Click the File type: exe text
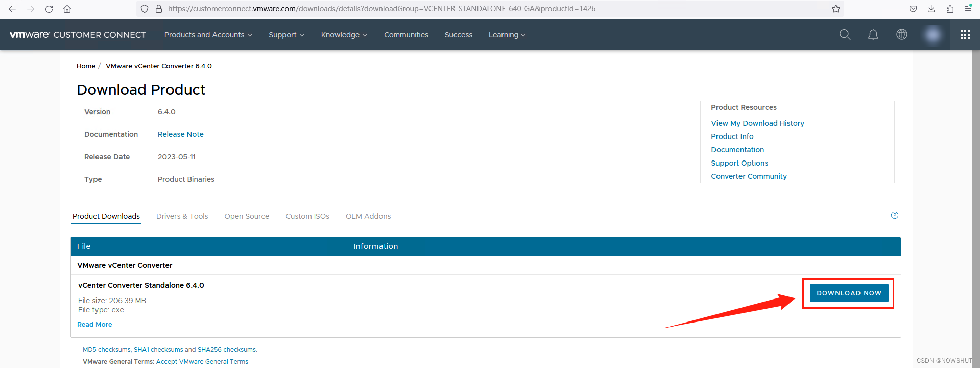Image resolution: width=980 pixels, height=368 pixels. point(101,310)
